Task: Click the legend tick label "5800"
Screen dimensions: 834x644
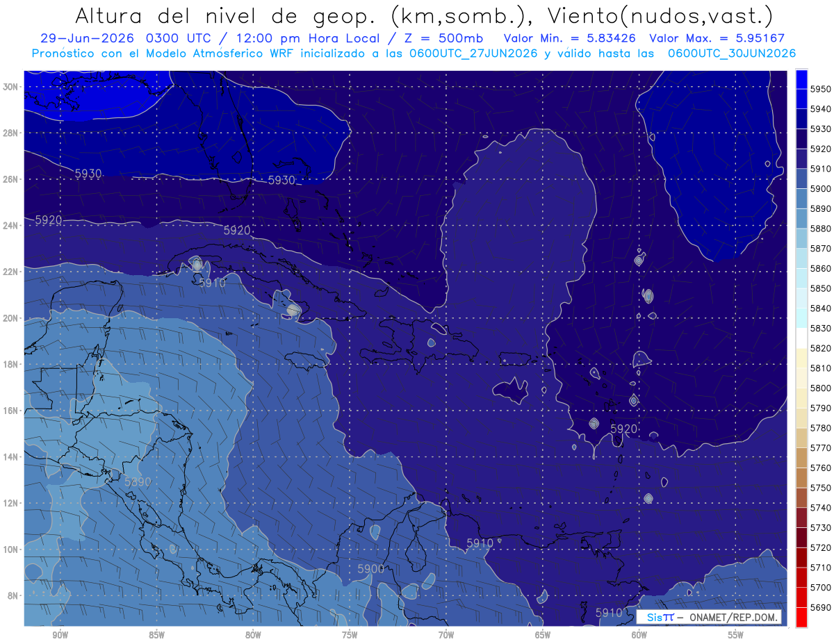Action: (x=821, y=388)
